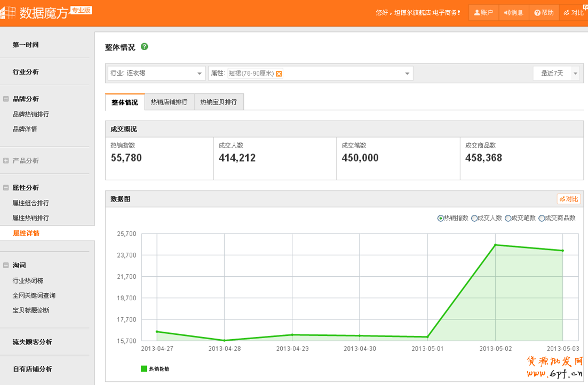This screenshot has width=588, height=385.
Task: Switch to the 热销宝贝排行 tab
Action: (219, 102)
